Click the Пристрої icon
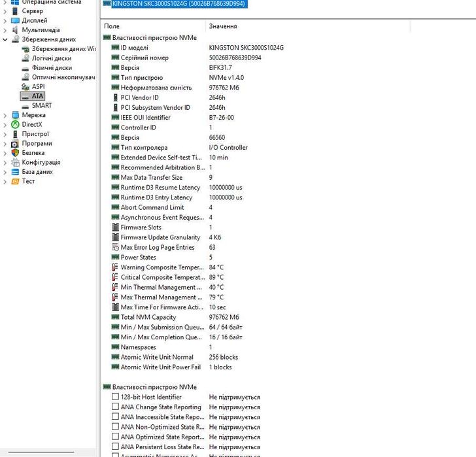This screenshot has height=457, width=476. [x=15, y=134]
